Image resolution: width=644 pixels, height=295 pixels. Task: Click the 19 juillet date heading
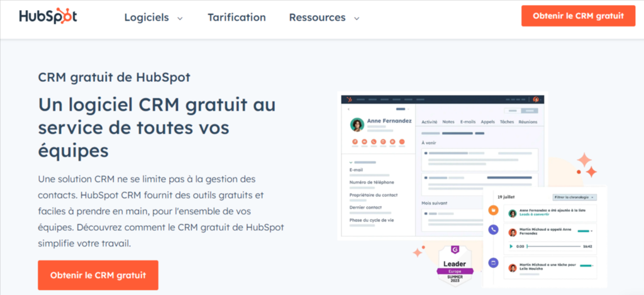pyautogui.click(x=506, y=198)
